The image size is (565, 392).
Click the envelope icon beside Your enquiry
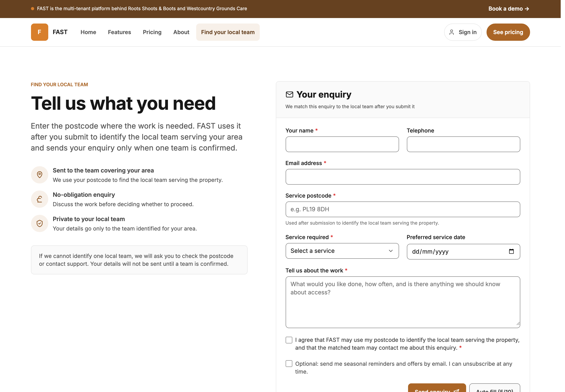click(x=289, y=94)
